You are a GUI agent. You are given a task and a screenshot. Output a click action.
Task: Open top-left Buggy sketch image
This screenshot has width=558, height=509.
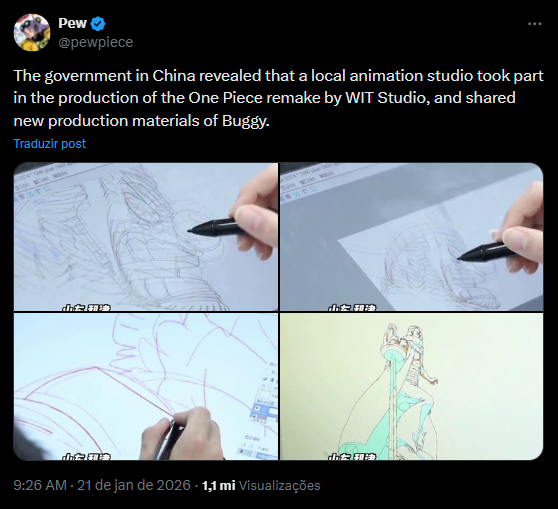click(x=146, y=237)
